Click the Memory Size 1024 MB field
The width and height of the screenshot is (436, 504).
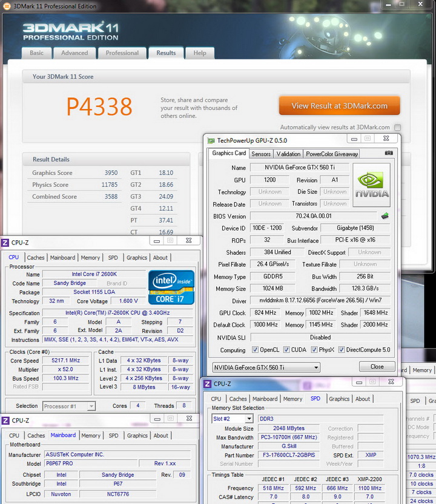click(272, 289)
